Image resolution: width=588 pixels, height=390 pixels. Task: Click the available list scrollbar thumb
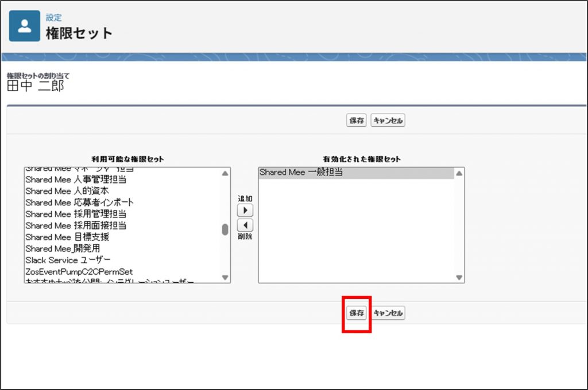click(x=225, y=229)
